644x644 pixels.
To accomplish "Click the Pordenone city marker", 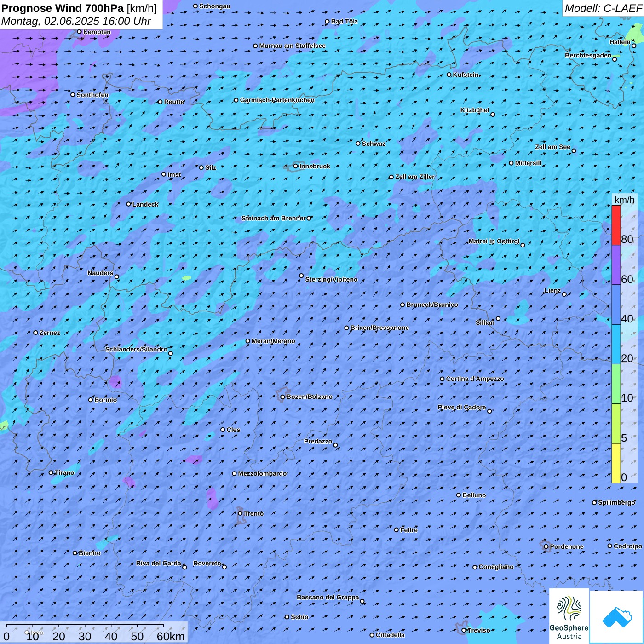I will 546,547.
